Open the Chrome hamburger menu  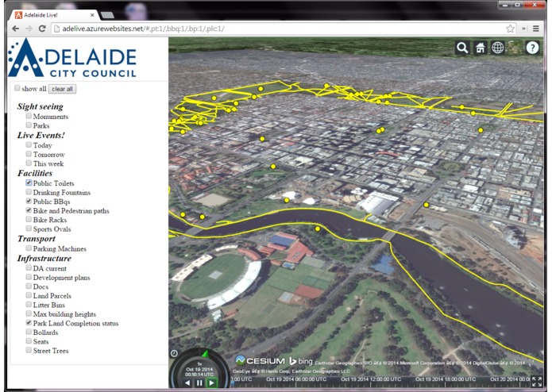(536, 29)
